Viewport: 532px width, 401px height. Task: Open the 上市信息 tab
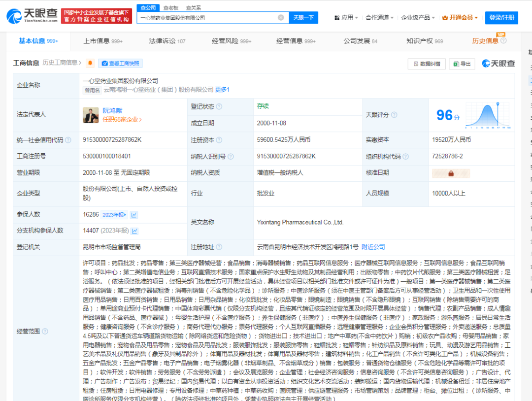pyautogui.click(x=103, y=41)
